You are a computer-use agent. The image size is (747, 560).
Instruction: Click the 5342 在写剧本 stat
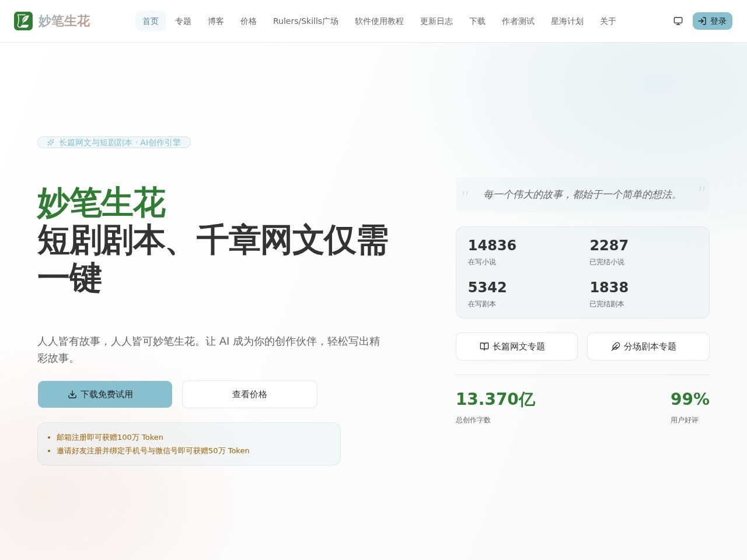487,294
